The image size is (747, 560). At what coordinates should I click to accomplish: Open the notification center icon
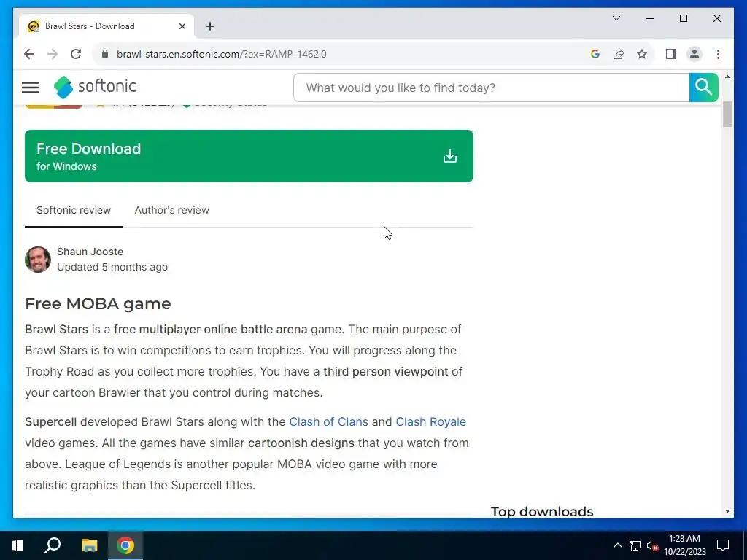tap(723, 545)
